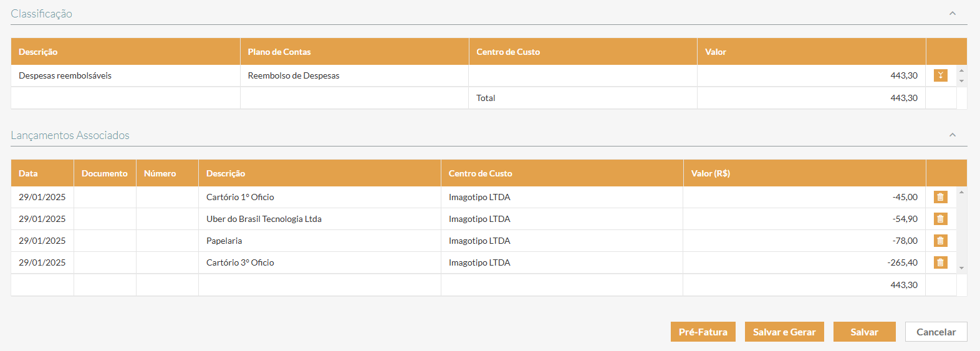Click the -54,90 value cell
The height and width of the screenshot is (351, 980).
pos(804,219)
